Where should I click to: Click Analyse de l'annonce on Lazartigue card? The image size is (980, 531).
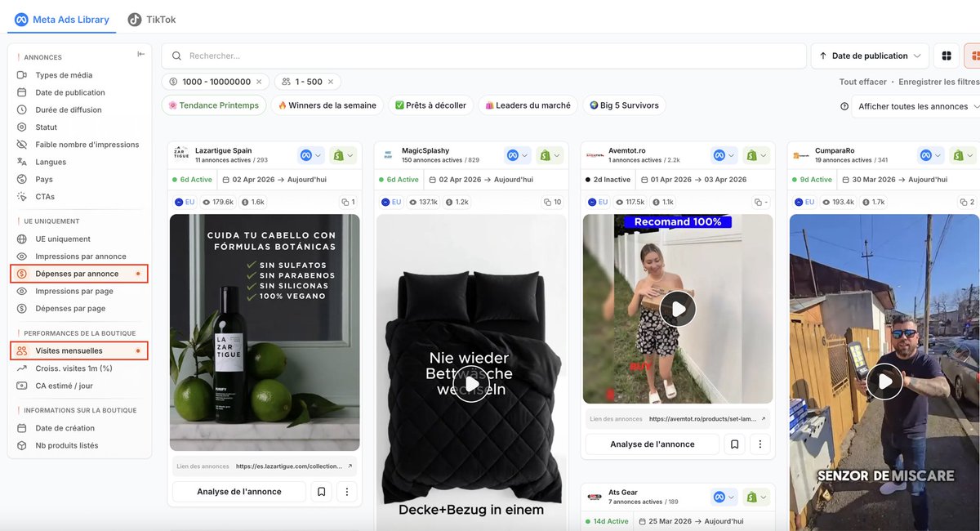pos(239,492)
